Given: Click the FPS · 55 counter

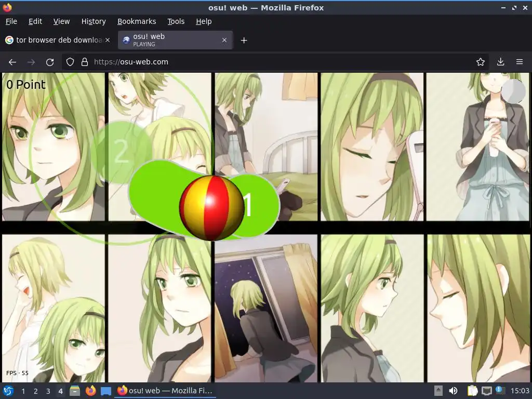Looking at the screenshot, I should point(17,373).
